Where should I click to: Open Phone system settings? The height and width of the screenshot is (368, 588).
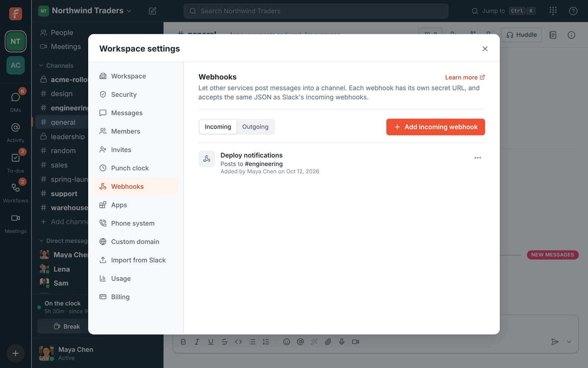[x=136, y=223]
